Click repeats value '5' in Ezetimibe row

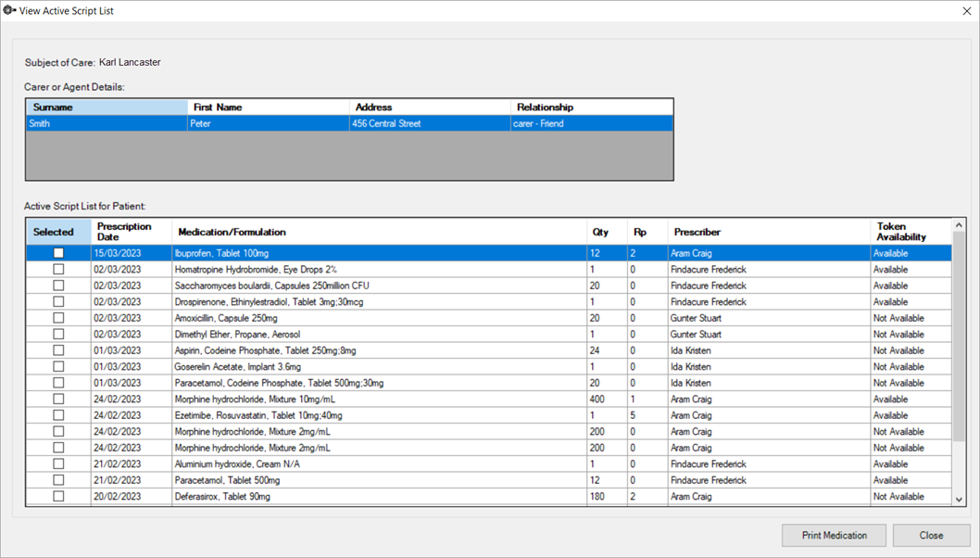[647, 415]
